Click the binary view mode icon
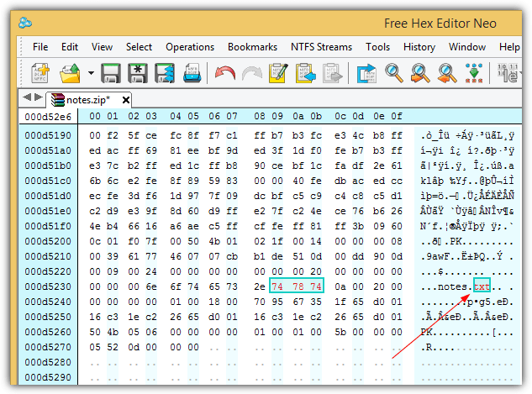532x394 pixels. coord(508,73)
